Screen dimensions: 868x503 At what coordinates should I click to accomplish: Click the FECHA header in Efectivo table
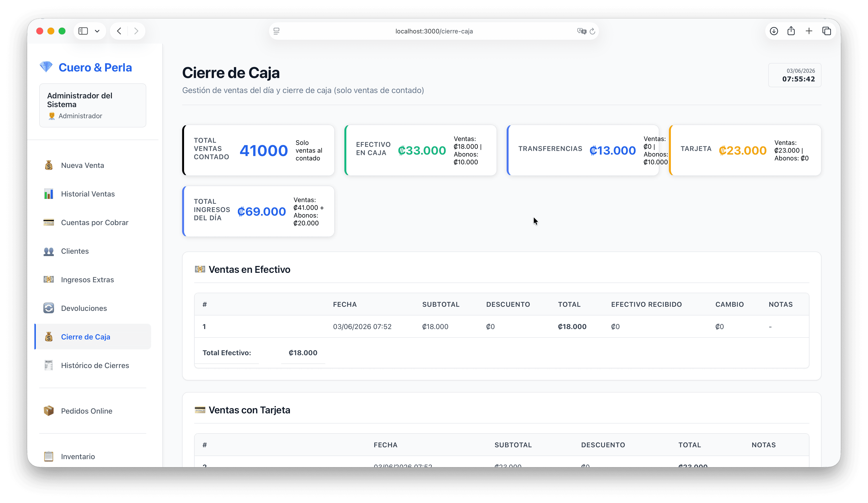345,304
